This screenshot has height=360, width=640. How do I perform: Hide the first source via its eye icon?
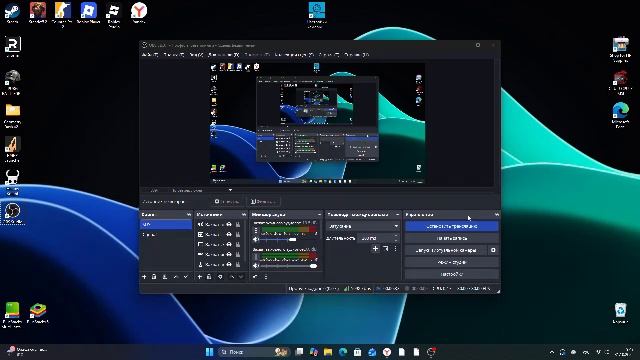[x=229, y=224]
